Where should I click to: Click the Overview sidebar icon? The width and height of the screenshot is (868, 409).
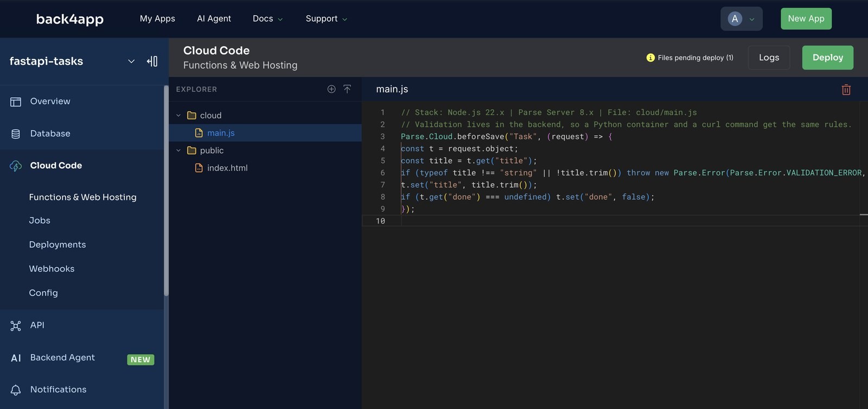pos(16,102)
